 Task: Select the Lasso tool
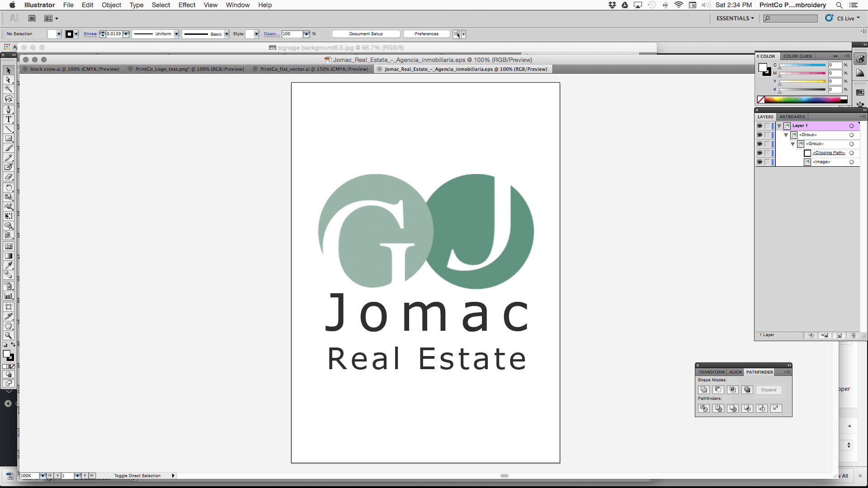tap(8, 99)
